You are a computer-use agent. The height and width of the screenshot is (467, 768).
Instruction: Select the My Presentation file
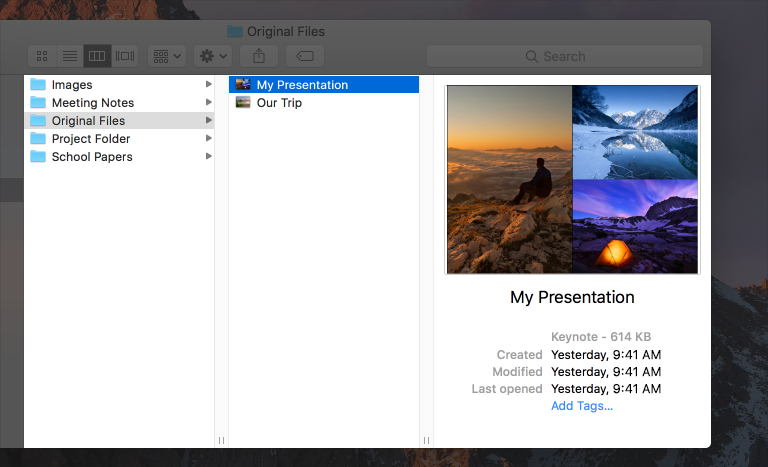click(324, 85)
